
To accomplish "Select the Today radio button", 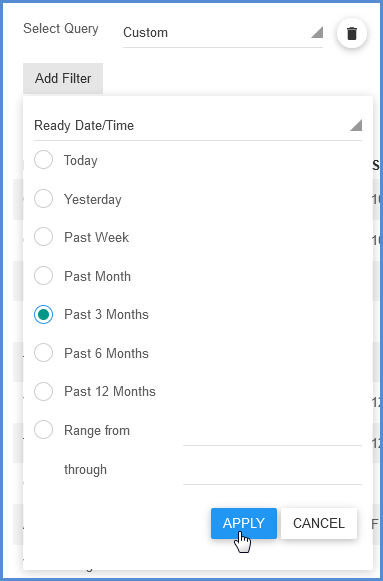I will 43,160.
